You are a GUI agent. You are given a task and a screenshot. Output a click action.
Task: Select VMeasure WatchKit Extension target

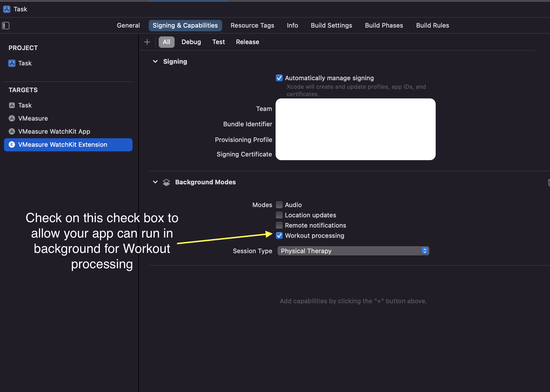63,145
